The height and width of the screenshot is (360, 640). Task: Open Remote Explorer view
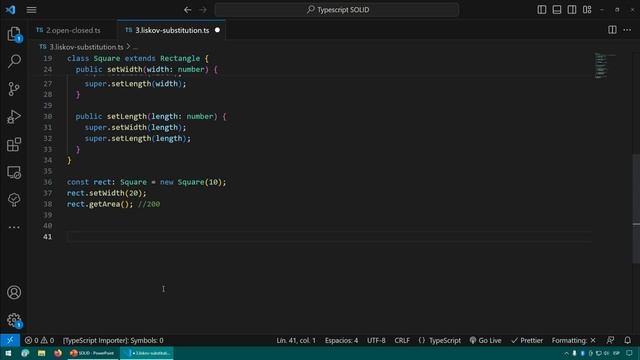click(x=14, y=172)
